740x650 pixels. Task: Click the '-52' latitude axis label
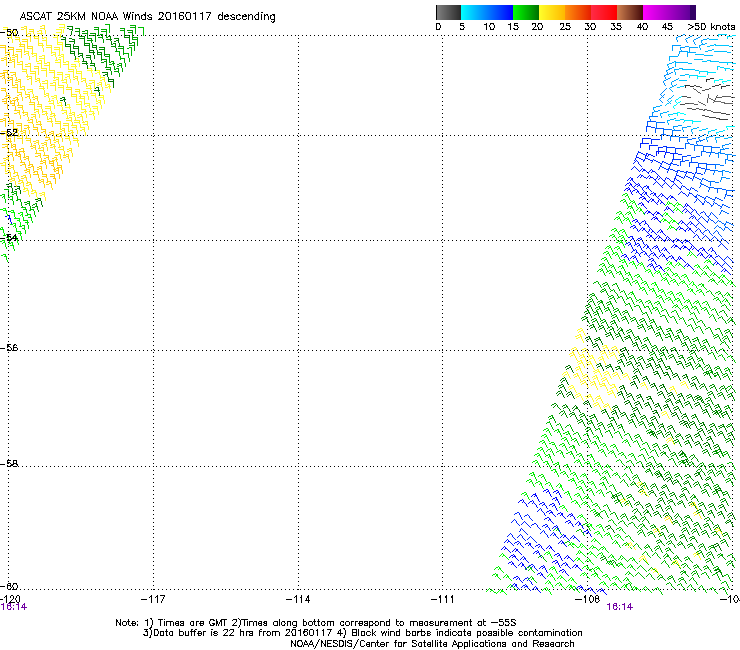[9, 133]
